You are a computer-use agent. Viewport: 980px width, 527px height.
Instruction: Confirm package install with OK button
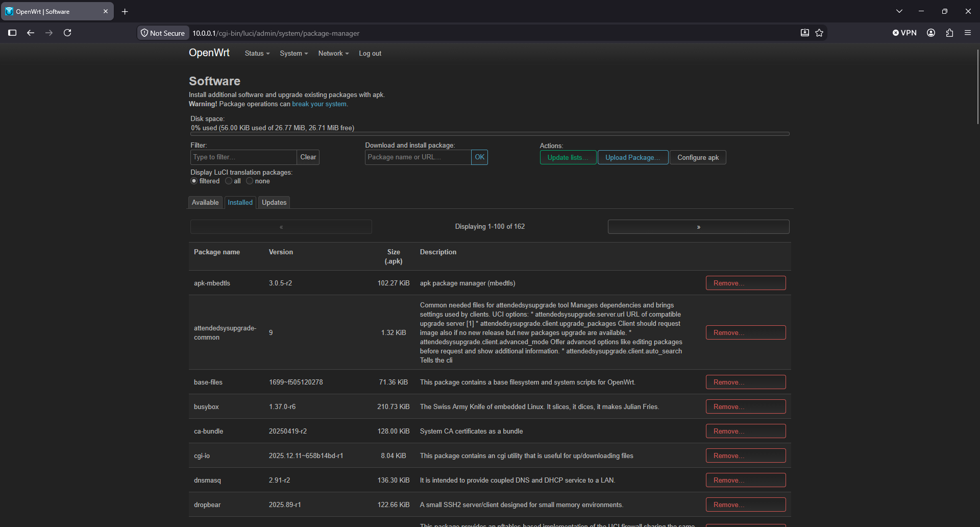[480, 157]
